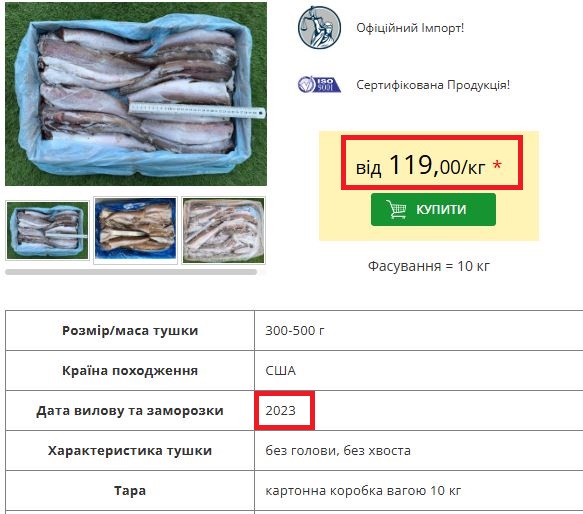Click the price від 119,00/кг
Image resolution: width=583 pixels, height=514 pixels.
421,166
